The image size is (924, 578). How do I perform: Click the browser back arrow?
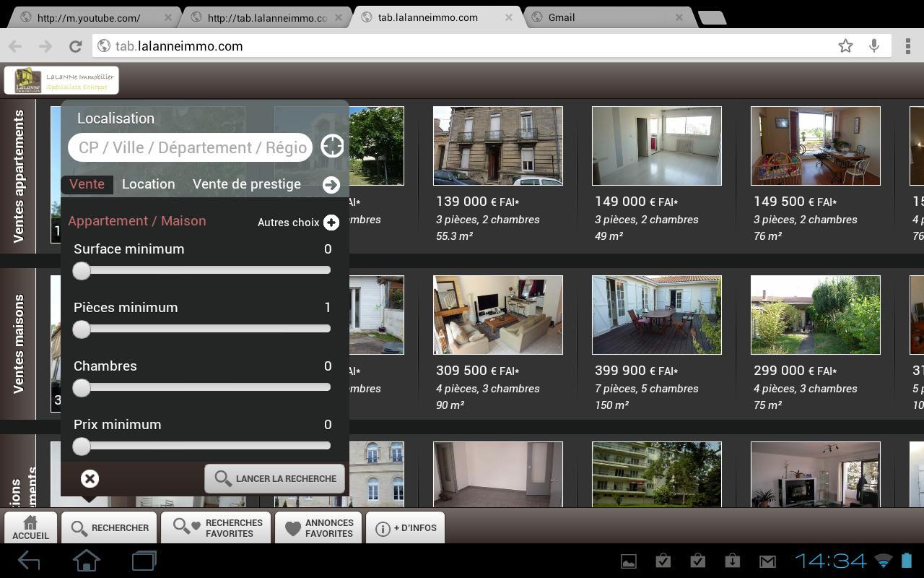[x=15, y=46]
